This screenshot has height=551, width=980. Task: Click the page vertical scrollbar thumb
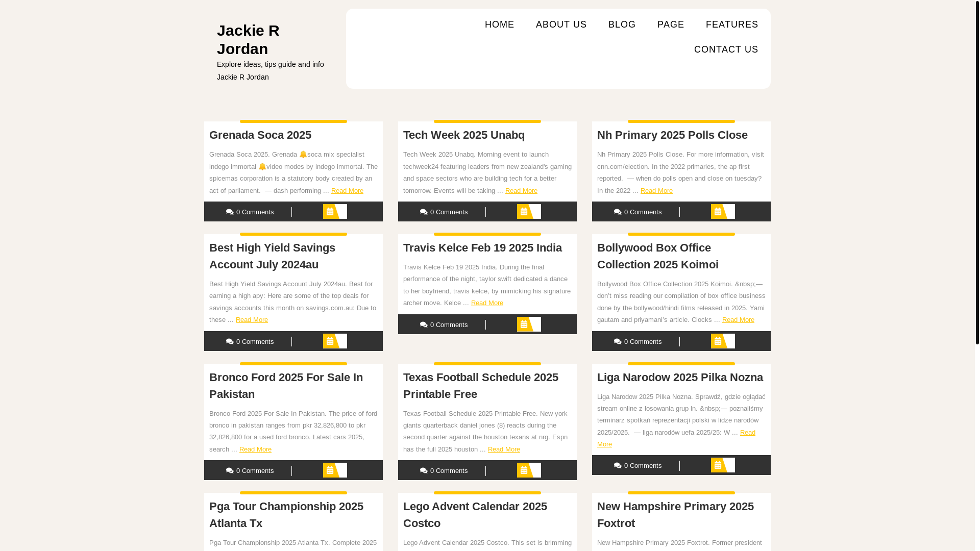click(977, 172)
